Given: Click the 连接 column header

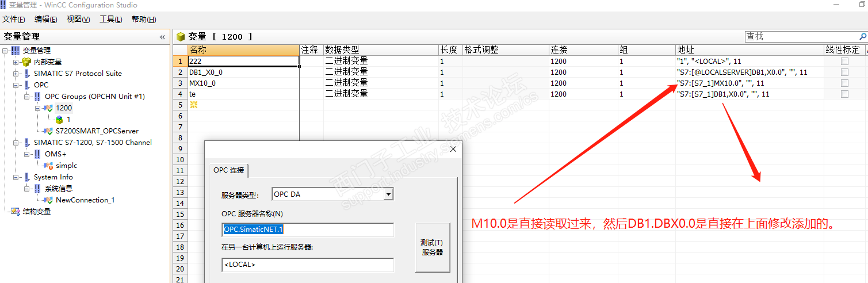Looking at the screenshot, I should [x=583, y=50].
